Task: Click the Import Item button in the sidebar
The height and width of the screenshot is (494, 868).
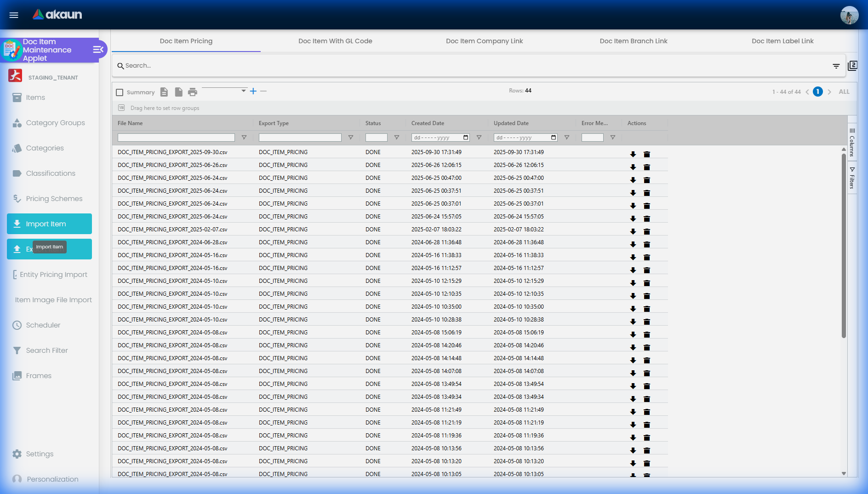Action: [x=49, y=224]
